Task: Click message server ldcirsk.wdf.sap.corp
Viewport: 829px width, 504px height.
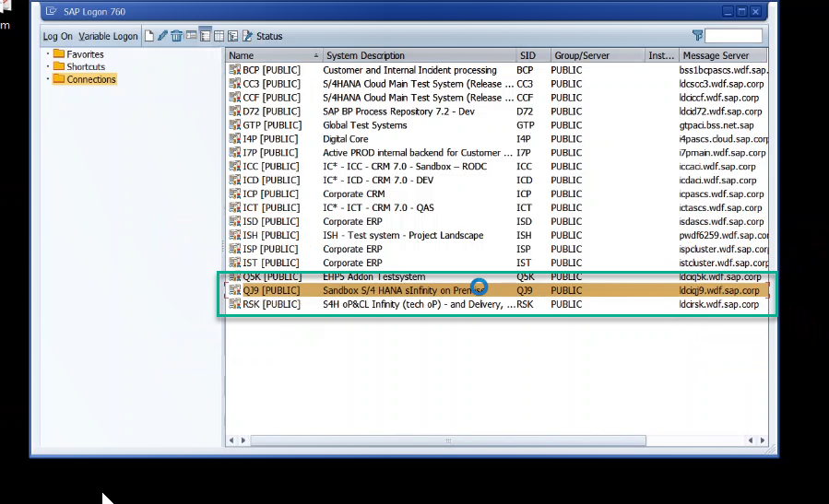Action: click(x=719, y=304)
